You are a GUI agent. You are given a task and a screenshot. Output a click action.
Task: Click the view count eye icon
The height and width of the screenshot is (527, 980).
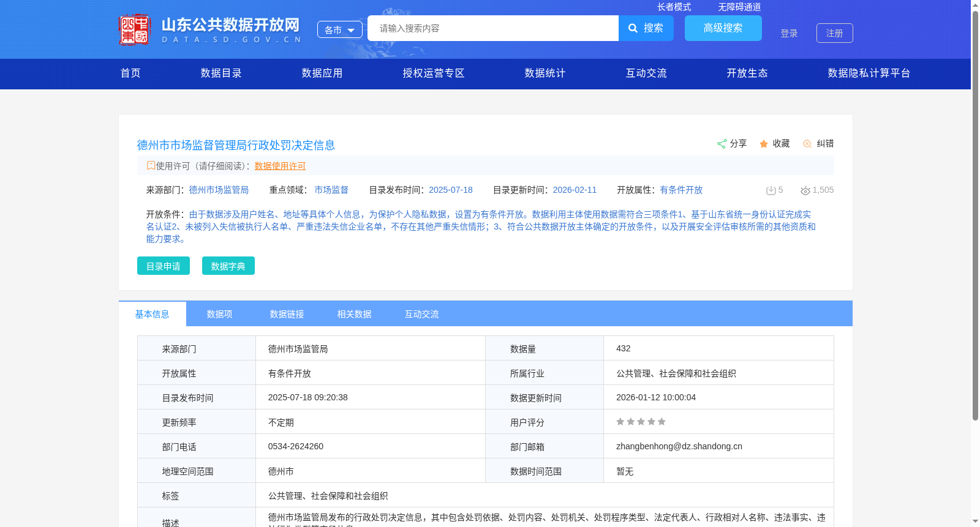(805, 191)
